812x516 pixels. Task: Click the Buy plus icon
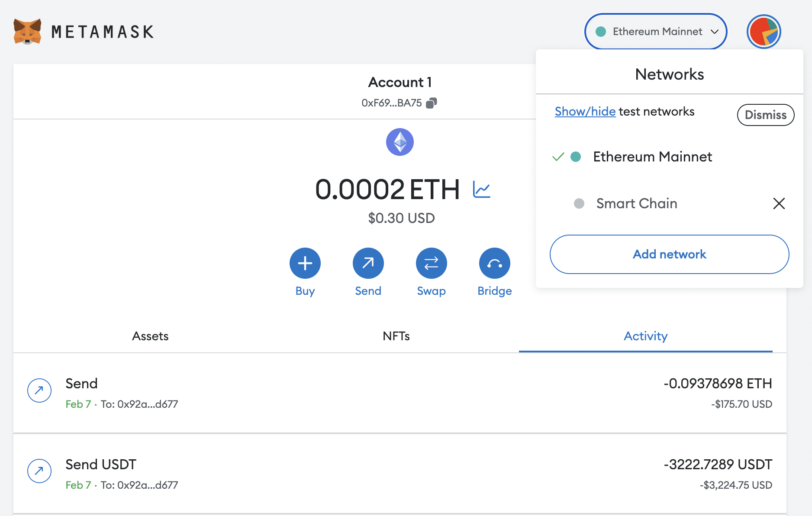tap(305, 263)
